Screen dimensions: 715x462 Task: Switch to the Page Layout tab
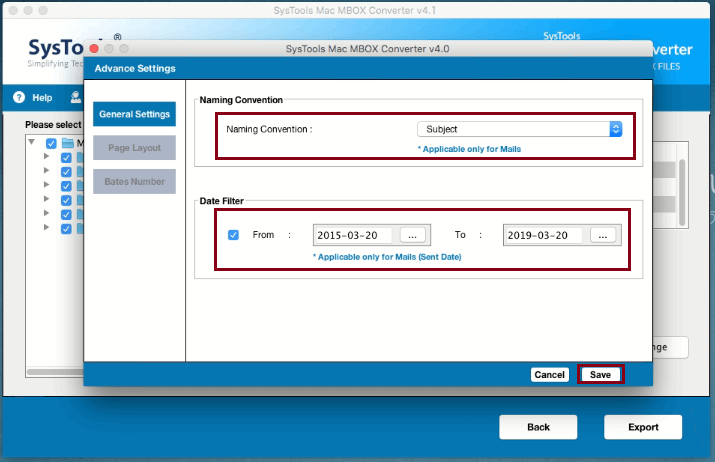coord(134,148)
